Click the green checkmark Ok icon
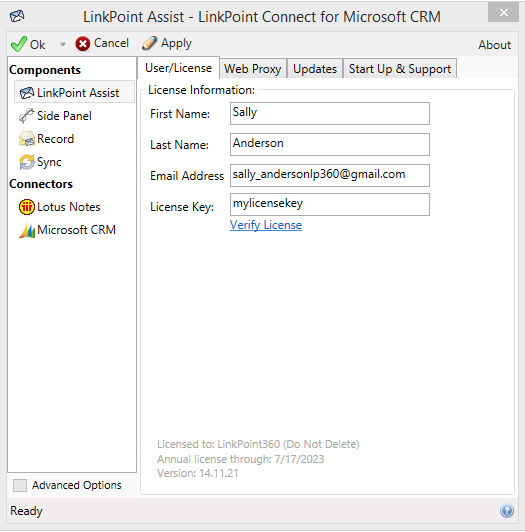The image size is (525, 532). coord(19,44)
